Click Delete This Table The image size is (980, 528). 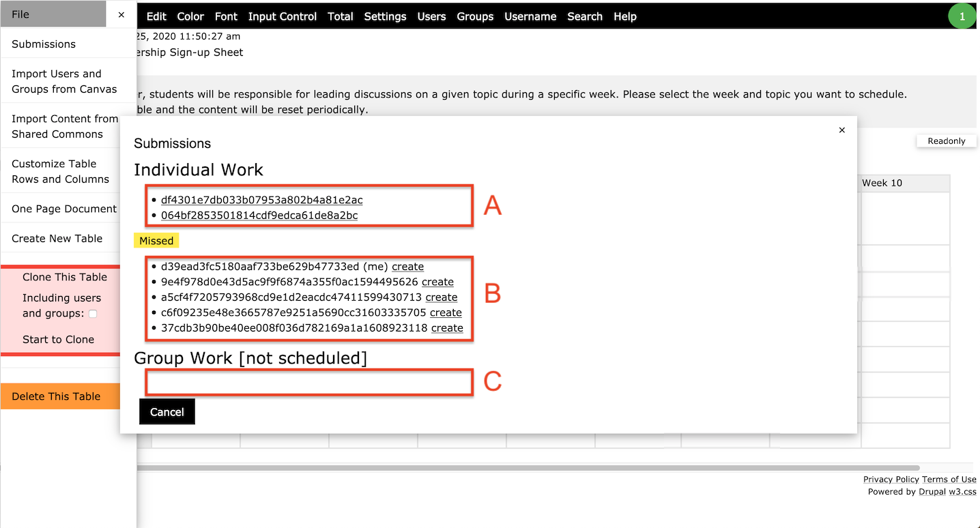pos(60,396)
